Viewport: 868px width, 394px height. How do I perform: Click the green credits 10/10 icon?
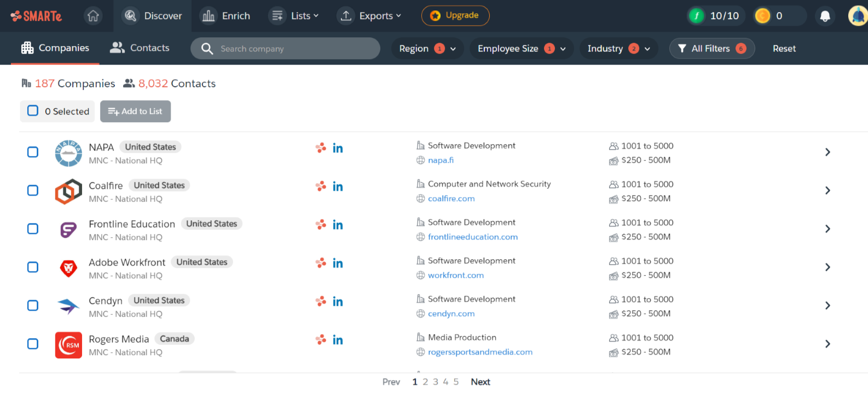[x=696, y=16]
